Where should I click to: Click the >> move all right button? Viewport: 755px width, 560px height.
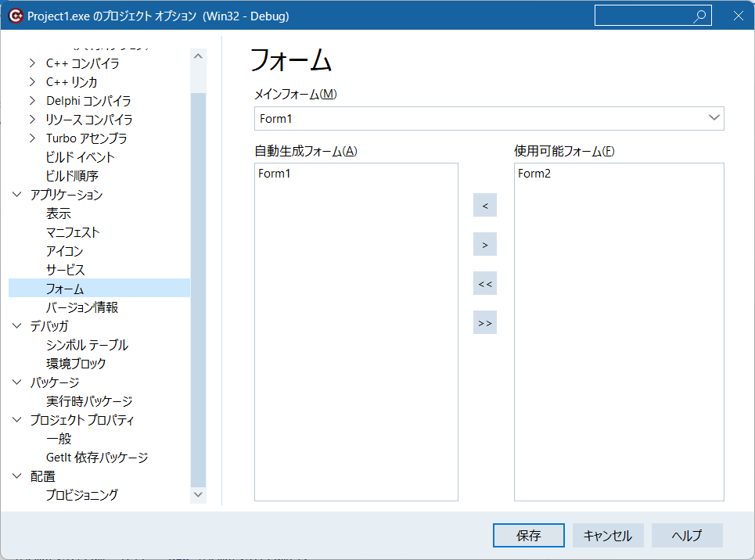[485, 322]
